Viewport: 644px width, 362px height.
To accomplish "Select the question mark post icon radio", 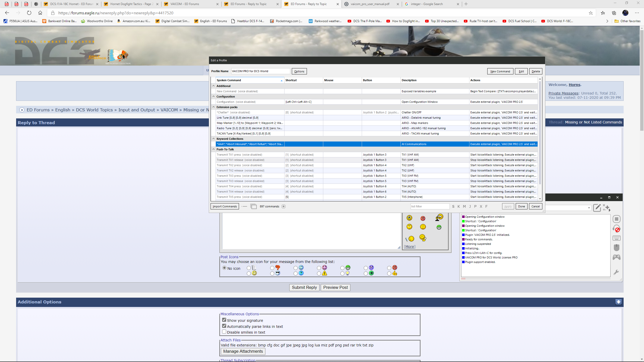I will [x=296, y=274].
